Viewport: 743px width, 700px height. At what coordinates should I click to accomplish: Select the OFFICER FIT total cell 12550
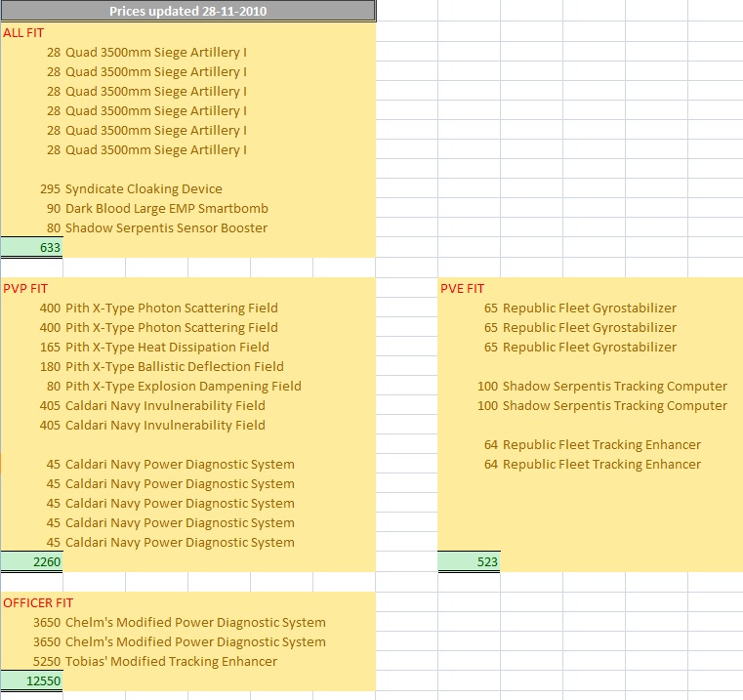tap(32, 680)
